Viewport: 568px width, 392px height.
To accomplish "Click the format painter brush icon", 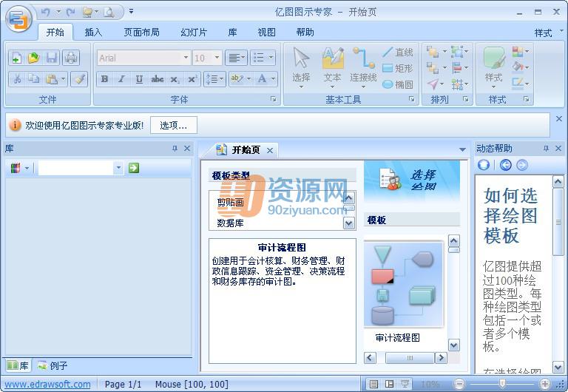I will 79,79.
